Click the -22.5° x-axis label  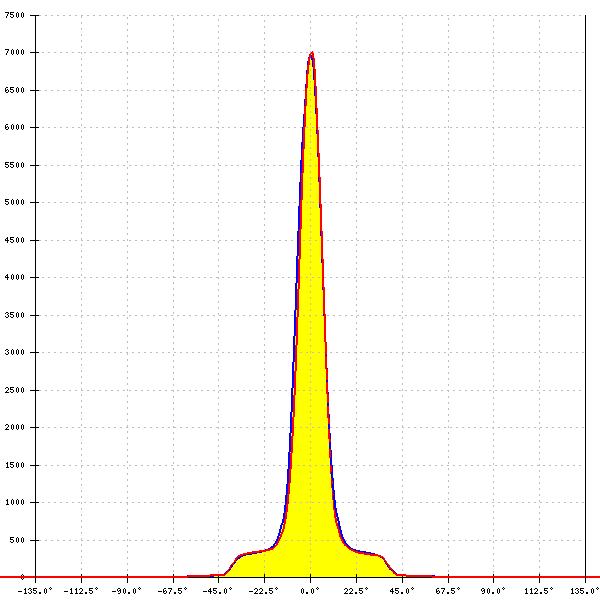pos(264,591)
